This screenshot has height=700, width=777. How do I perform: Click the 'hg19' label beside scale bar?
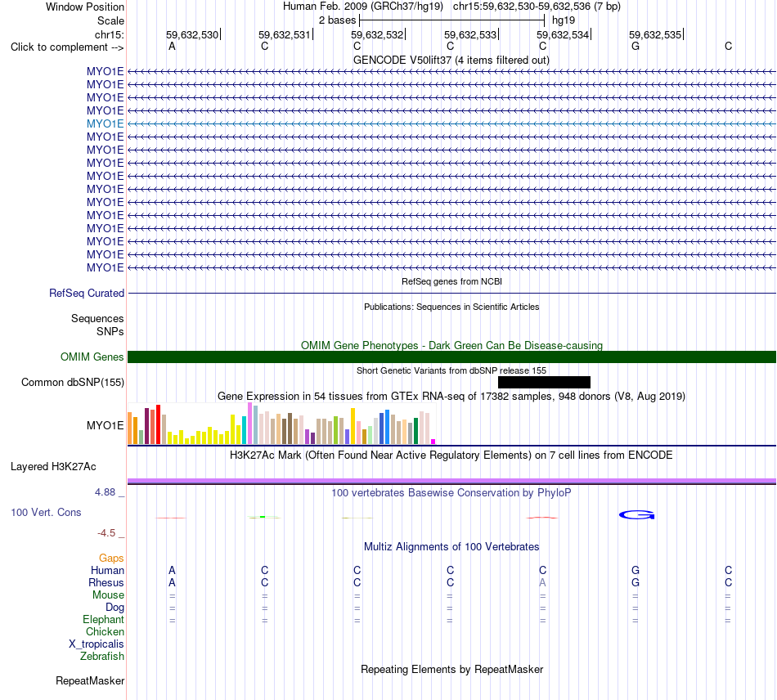pos(564,20)
